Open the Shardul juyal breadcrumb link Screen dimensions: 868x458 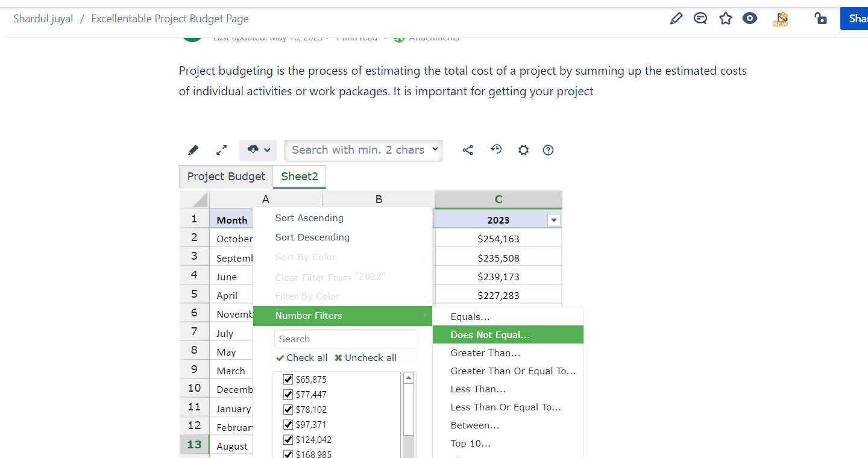point(43,18)
